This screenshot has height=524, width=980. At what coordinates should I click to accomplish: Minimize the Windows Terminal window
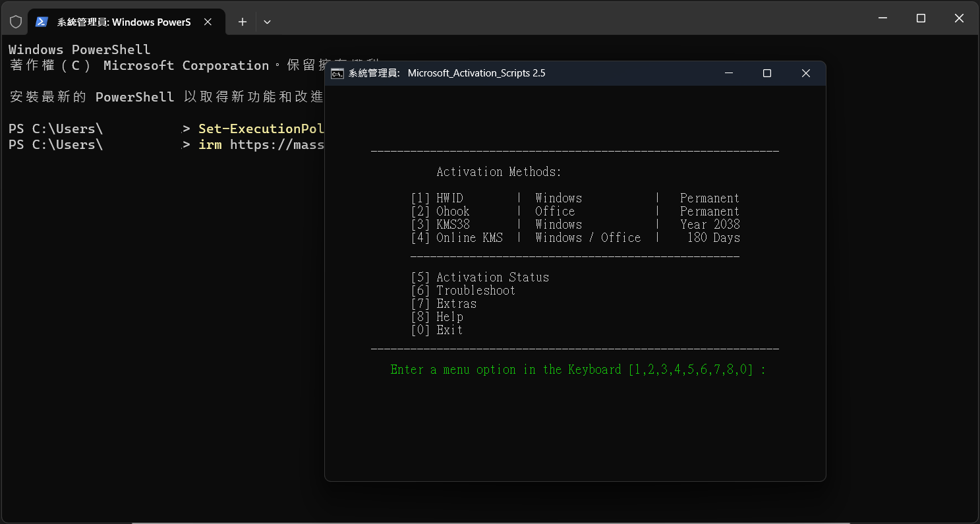(x=882, y=18)
